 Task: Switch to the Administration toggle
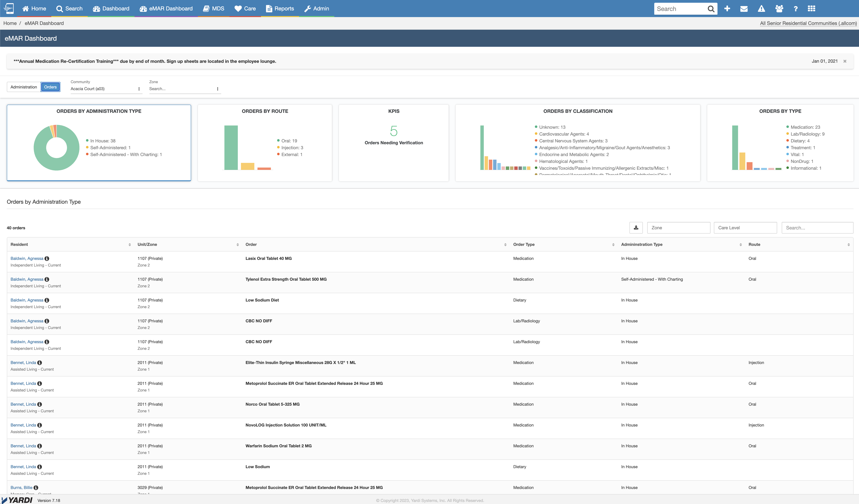pyautogui.click(x=23, y=87)
